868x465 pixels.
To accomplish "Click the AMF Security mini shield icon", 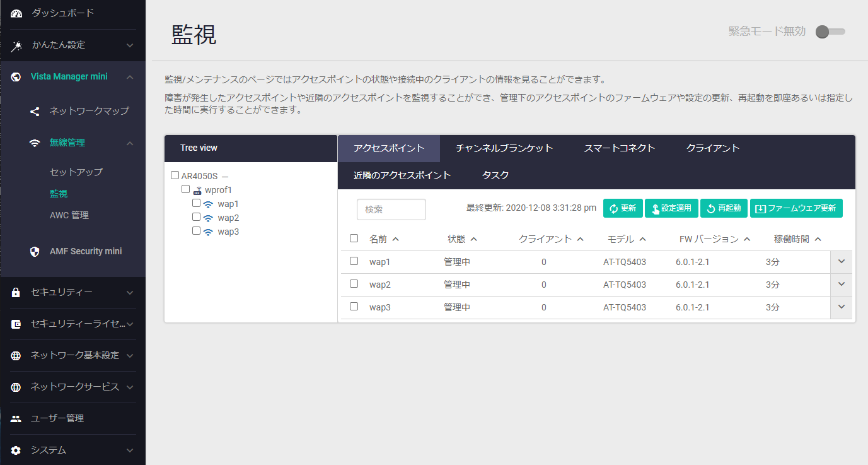I will pos(35,252).
